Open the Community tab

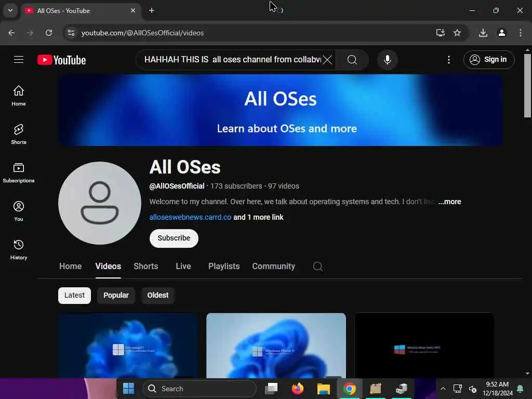pyautogui.click(x=273, y=267)
